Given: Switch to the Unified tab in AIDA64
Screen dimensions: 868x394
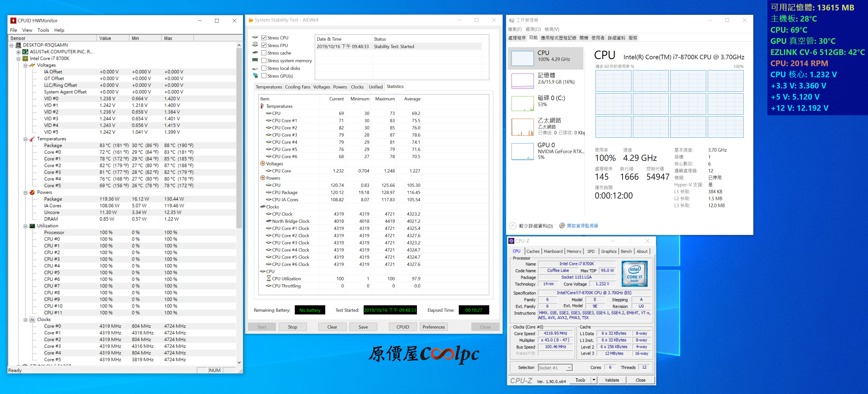Looking at the screenshot, I should point(375,87).
